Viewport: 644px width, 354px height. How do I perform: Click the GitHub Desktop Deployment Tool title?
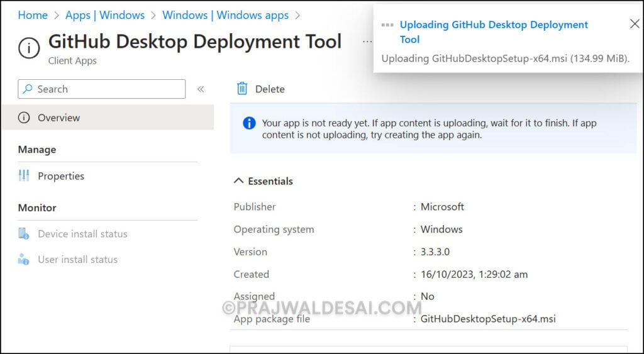point(195,41)
